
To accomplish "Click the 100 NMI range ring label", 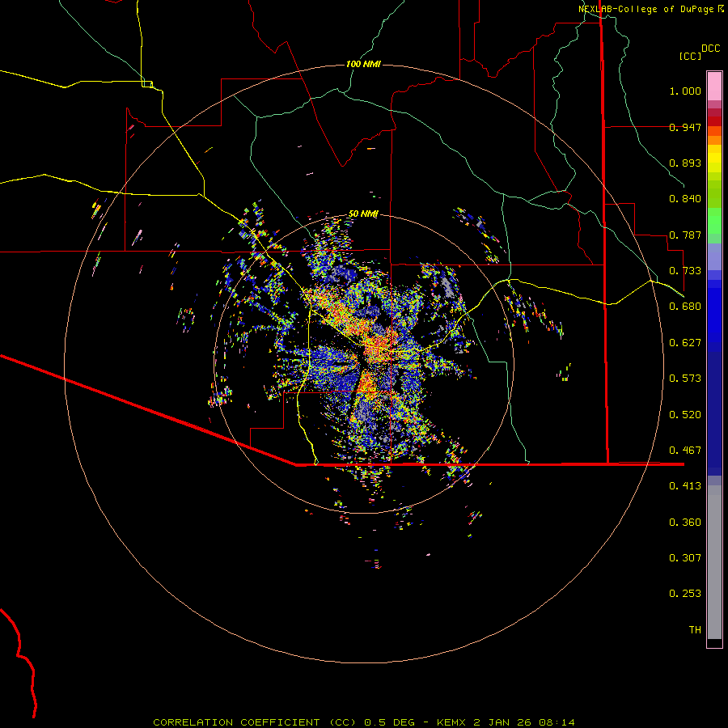I will (x=363, y=64).
